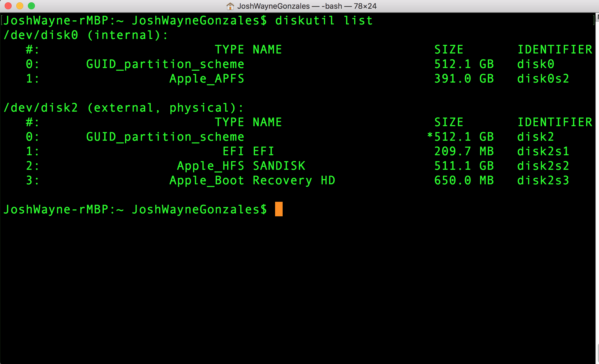Select '/dev/disk0 (internal):' header line
599x364 pixels.
86,35
